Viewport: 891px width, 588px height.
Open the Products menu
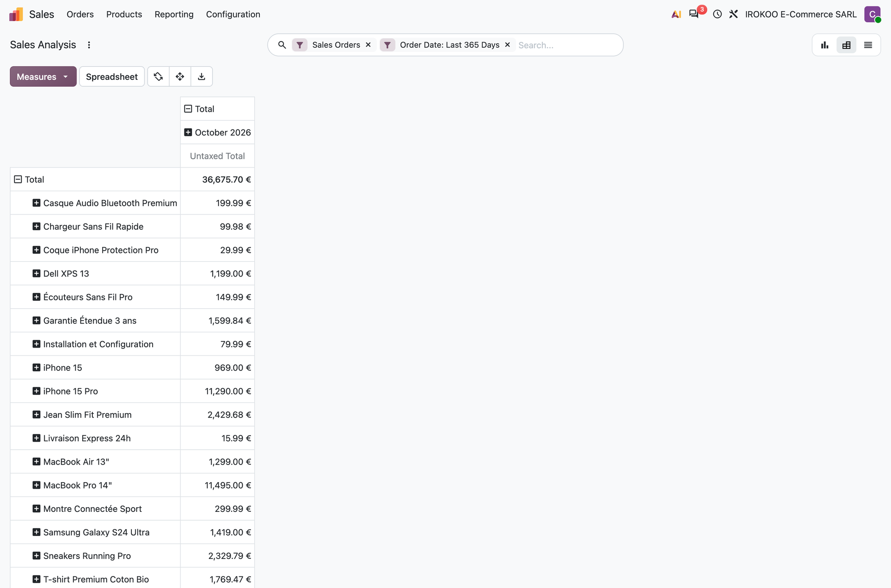124,14
